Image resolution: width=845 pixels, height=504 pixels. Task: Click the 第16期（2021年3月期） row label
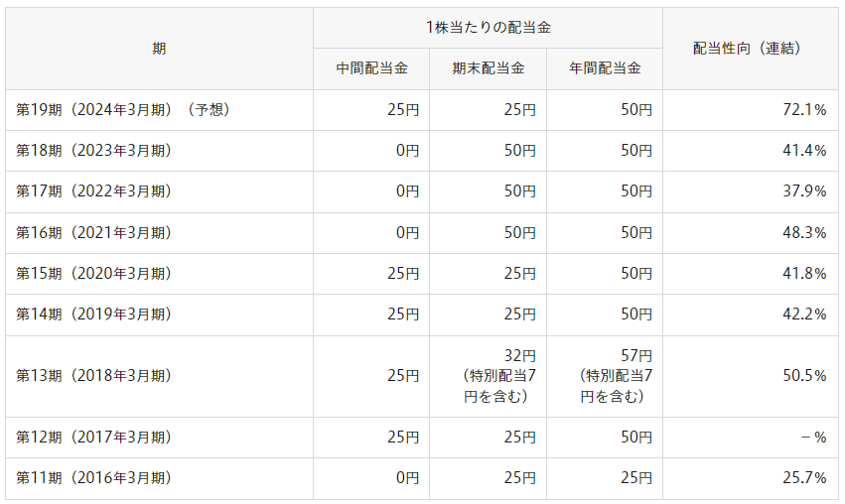point(94,232)
